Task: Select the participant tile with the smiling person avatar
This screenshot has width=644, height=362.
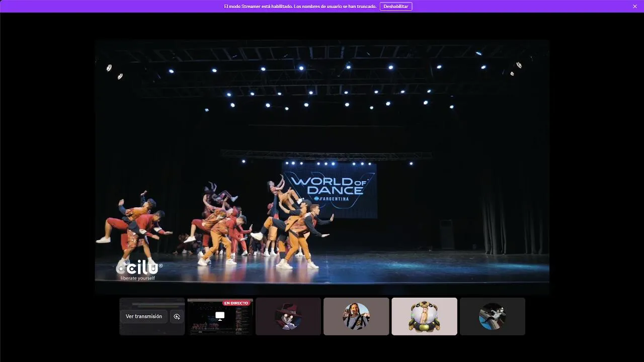Action: 356,316
